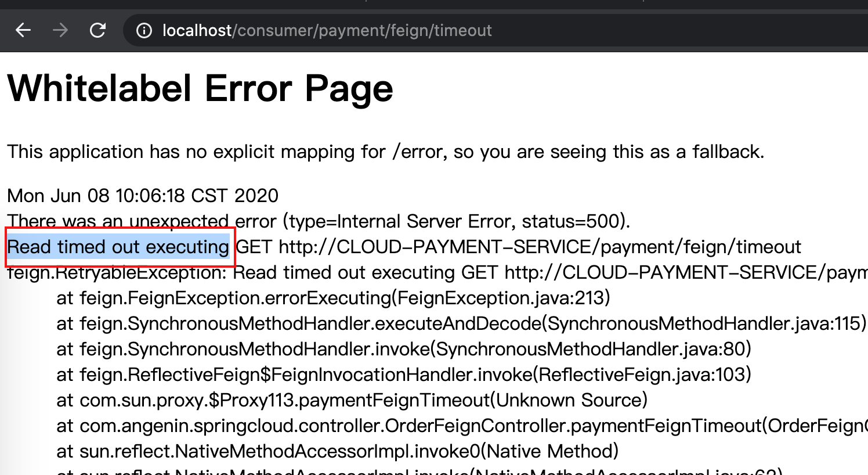Viewport: 868px width, 475px height.
Task: Click $Proxy113.paymentFeignTimeout stack line
Action: (352, 400)
